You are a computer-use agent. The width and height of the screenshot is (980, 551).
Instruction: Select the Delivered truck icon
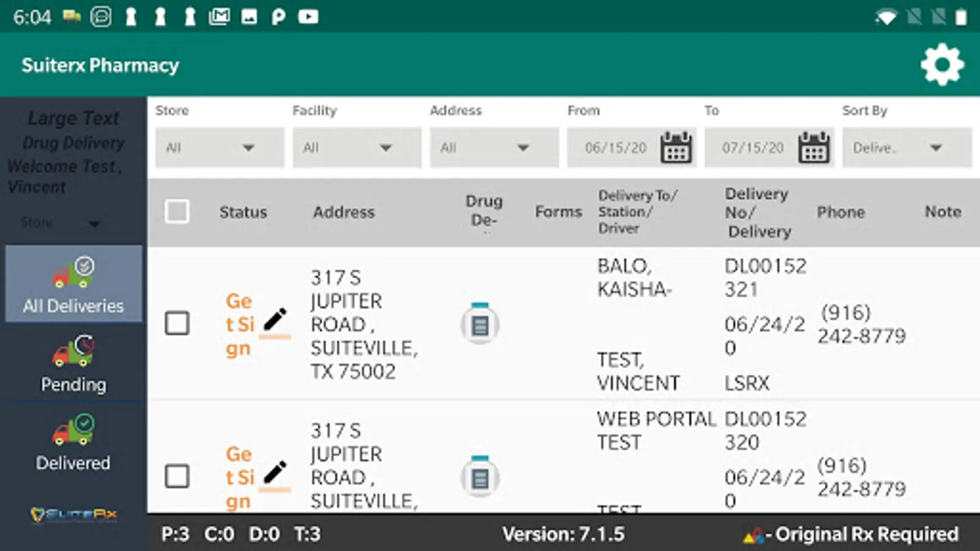pyautogui.click(x=73, y=429)
